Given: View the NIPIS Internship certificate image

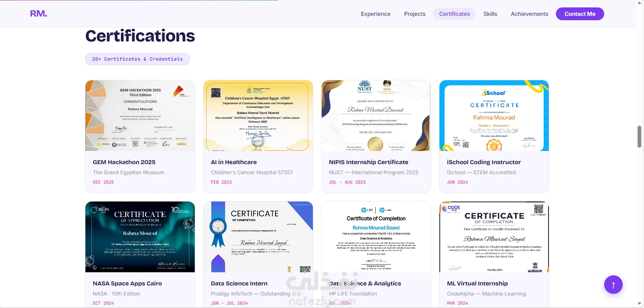Looking at the screenshot, I should pos(376,116).
